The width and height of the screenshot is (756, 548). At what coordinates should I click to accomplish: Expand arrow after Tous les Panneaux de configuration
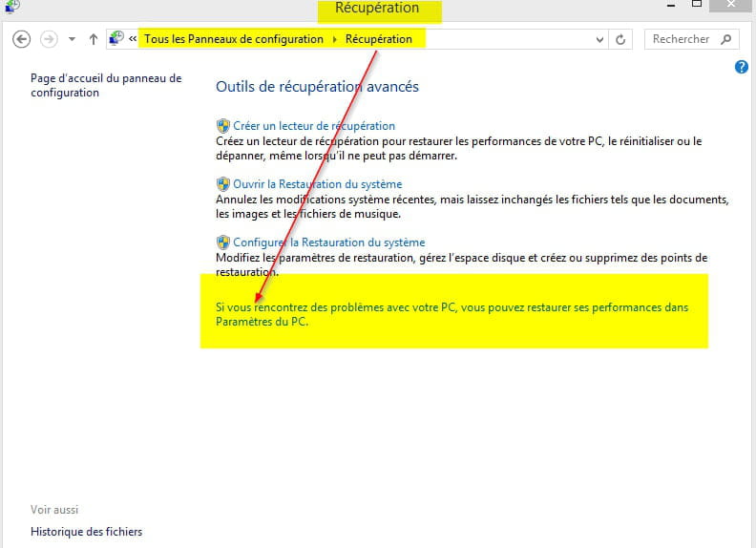(x=335, y=39)
